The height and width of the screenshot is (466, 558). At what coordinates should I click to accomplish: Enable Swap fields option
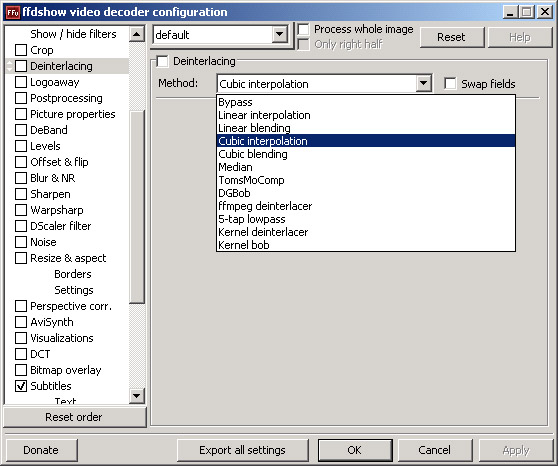[x=450, y=84]
